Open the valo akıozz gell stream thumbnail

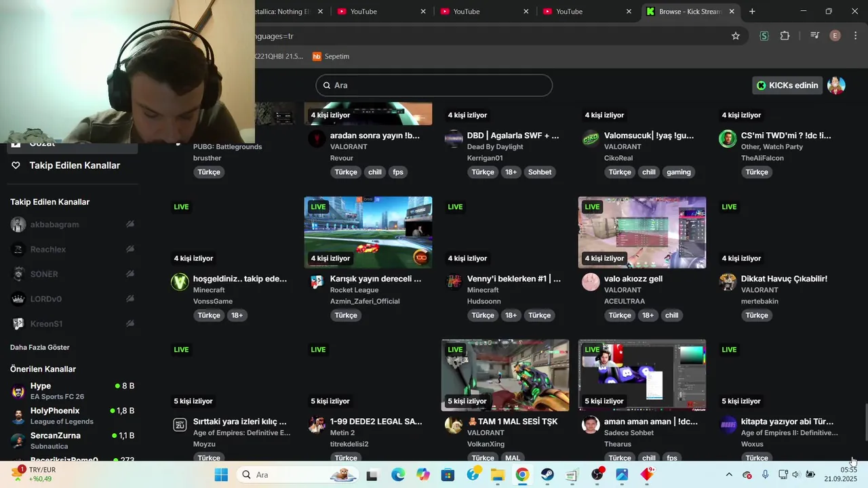pos(642,232)
